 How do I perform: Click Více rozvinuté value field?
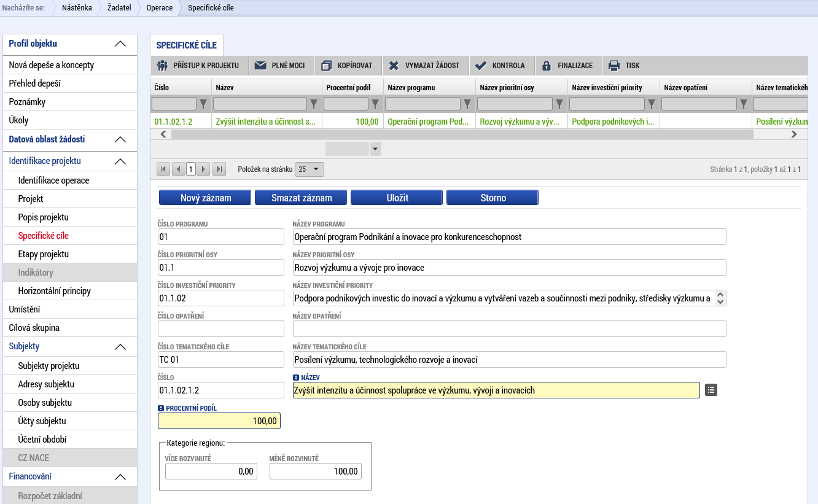click(x=211, y=471)
